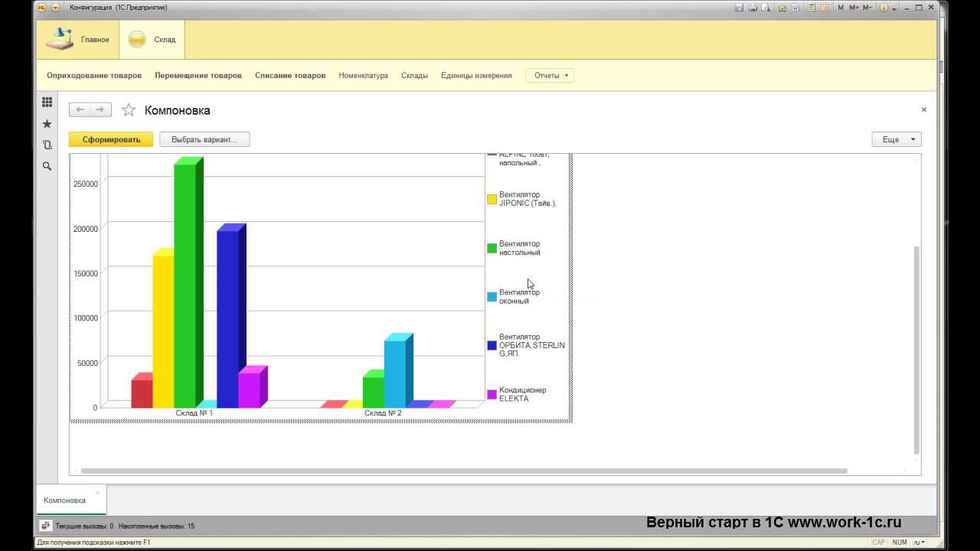
Task: Click the print icon in title bar
Action: [x=753, y=8]
